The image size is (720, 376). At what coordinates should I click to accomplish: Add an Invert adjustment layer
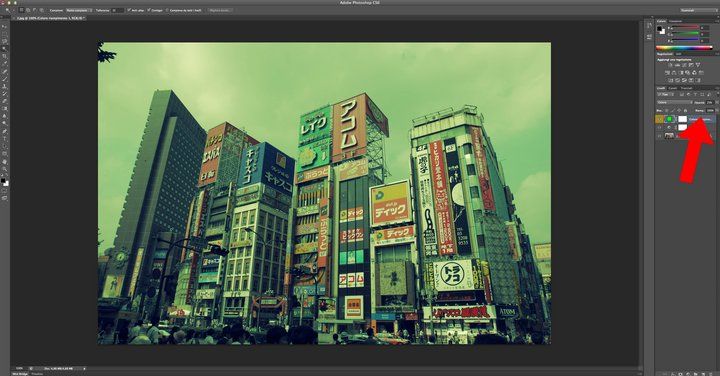point(670,80)
